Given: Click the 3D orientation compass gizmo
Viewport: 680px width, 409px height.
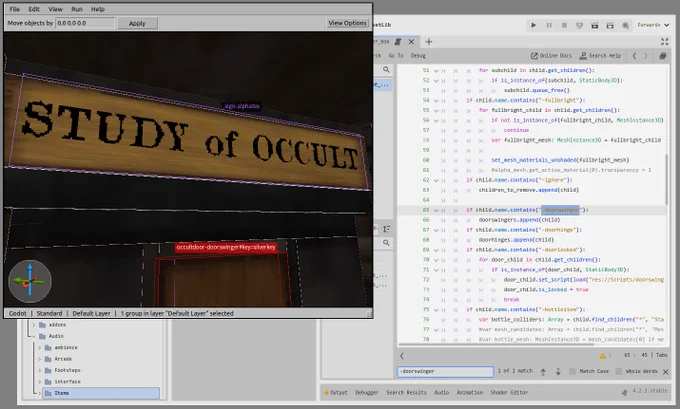Looking at the screenshot, I should pos(29,281).
